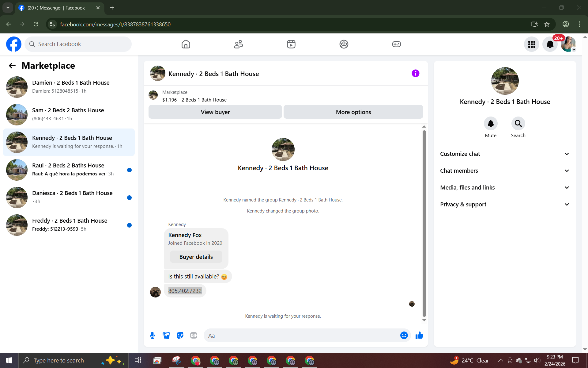Click the View buyer button
This screenshot has height=368, width=588.
click(x=215, y=112)
